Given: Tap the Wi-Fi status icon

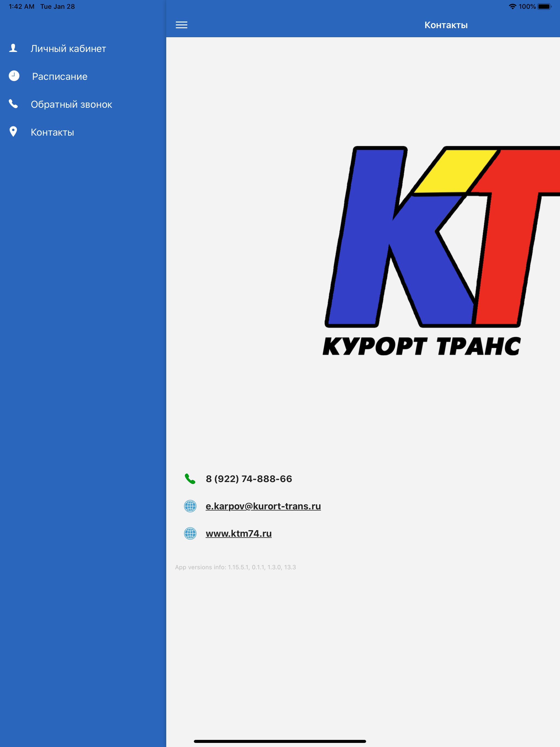Looking at the screenshot, I should (x=512, y=6).
